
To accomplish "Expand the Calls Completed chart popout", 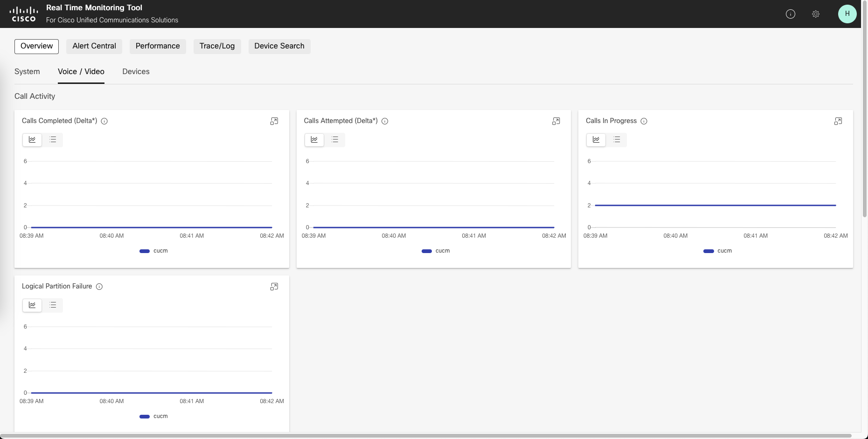I will pyautogui.click(x=274, y=121).
